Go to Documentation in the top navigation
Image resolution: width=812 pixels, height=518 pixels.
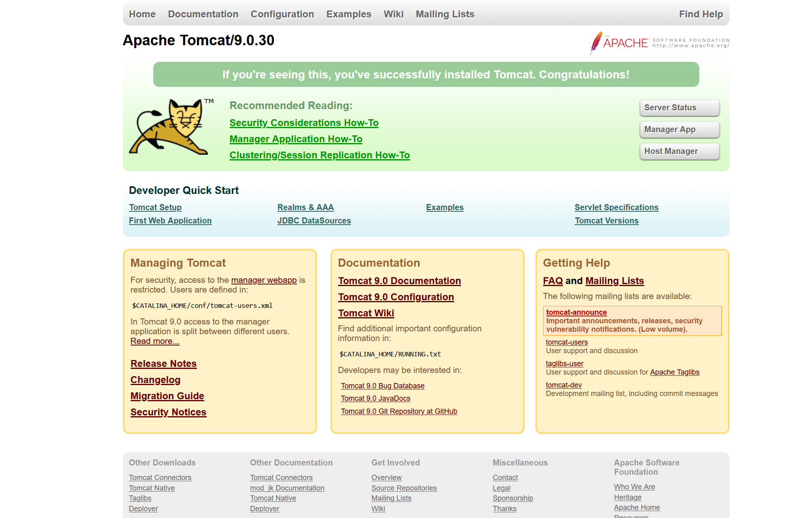point(203,14)
